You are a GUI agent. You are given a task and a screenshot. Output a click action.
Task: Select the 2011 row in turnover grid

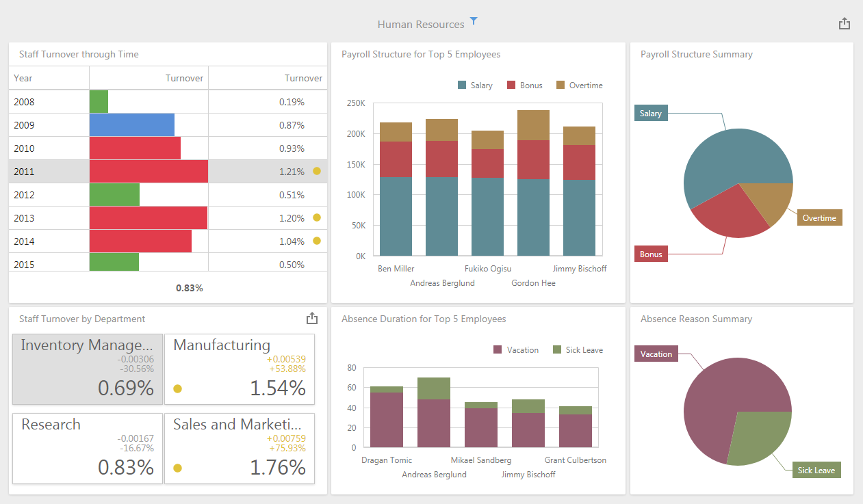pyautogui.click(x=48, y=172)
